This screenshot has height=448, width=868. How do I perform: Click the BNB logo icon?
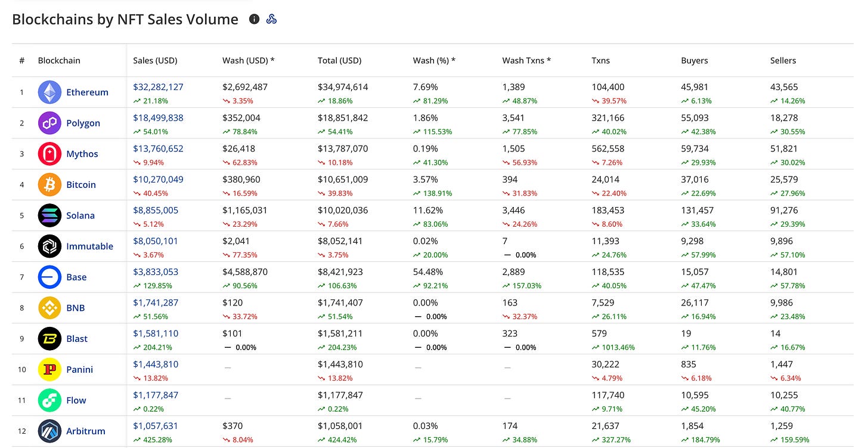49,308
